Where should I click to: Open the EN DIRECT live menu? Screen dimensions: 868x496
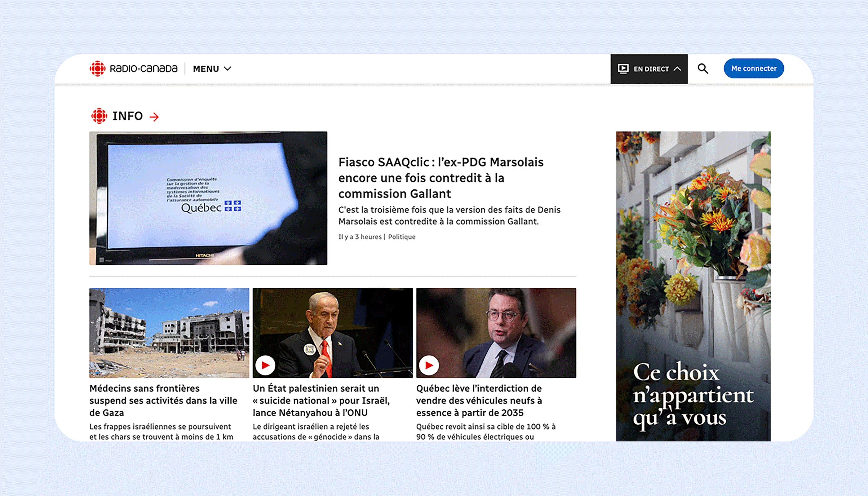pos(649,69)
